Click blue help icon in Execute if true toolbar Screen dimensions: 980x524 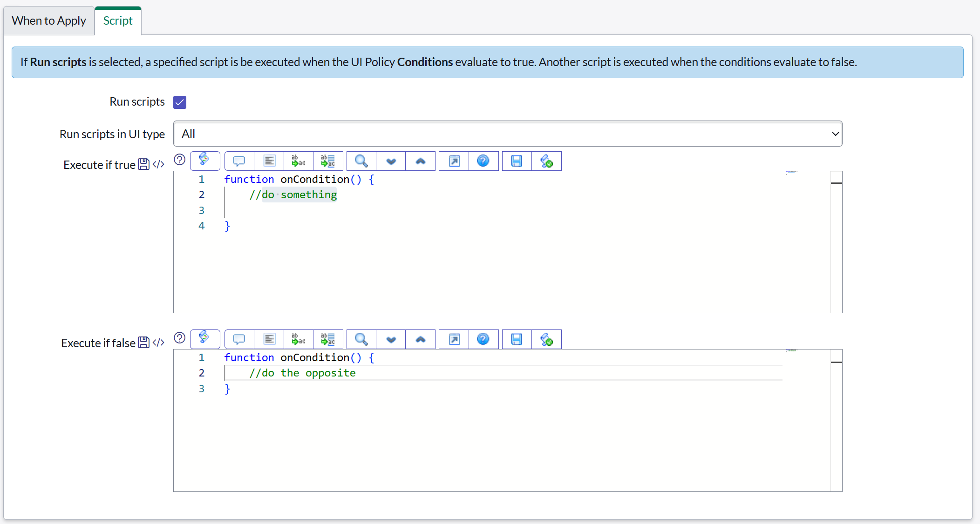point(483,161)
